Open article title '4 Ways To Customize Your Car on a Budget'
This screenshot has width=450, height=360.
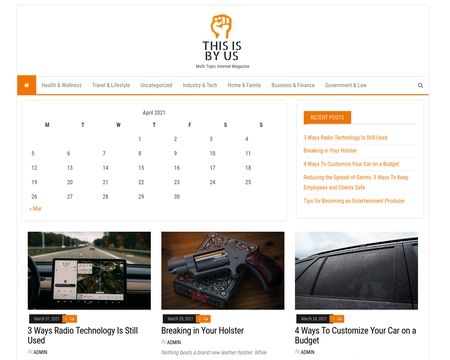click(355, 335)
